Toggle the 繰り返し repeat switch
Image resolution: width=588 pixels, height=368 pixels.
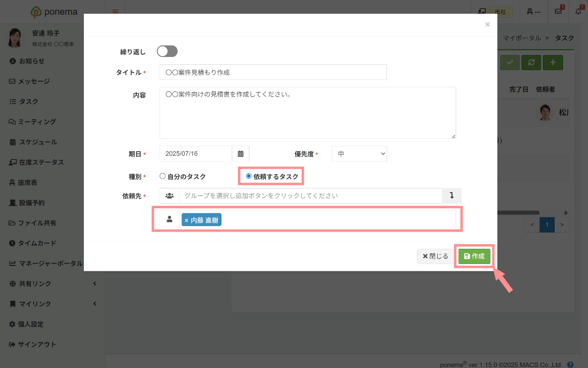(x=167, y=51)
